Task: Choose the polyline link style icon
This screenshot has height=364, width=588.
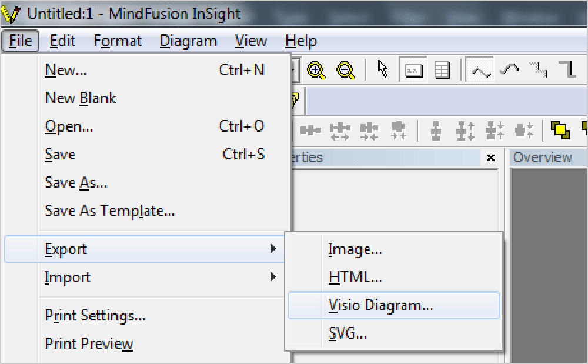Action: 480,69
